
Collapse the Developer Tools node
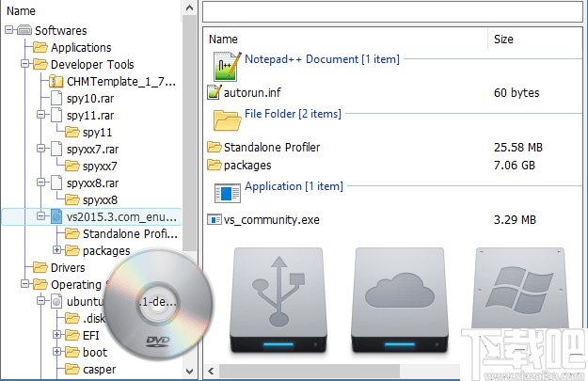(24, 64)
